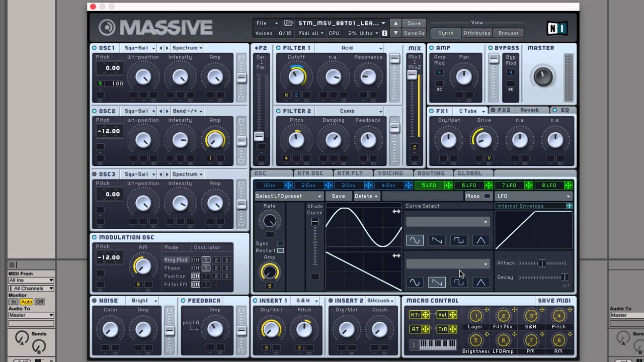Click the Internal Envelope Attack slider
The width and height of the screenshot is (644, 362).
pos(542,263)
